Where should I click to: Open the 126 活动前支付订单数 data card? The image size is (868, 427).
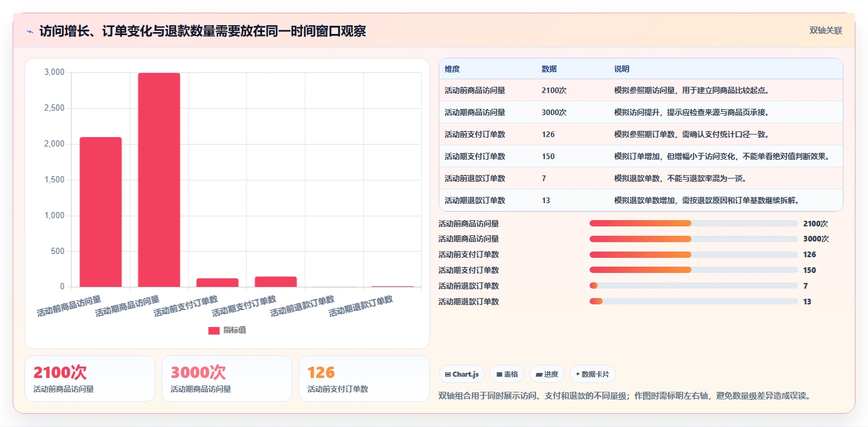[x=364, y=379]
